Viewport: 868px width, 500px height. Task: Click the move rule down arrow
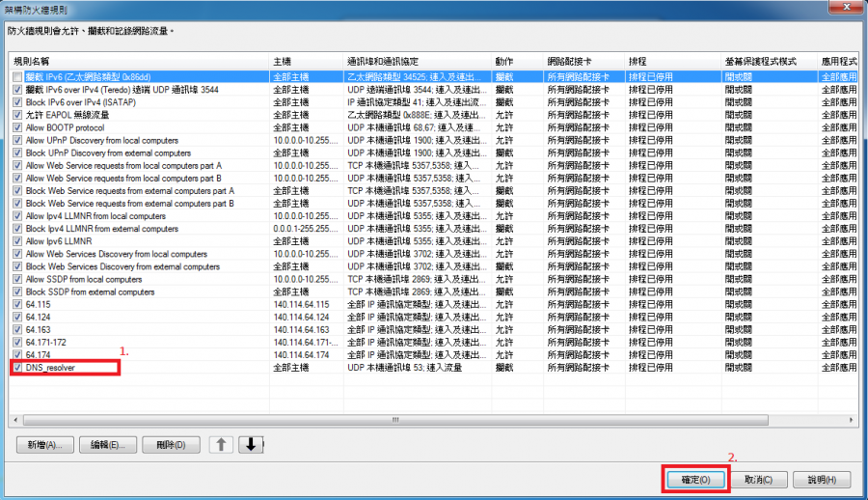(x=250, y=445)
